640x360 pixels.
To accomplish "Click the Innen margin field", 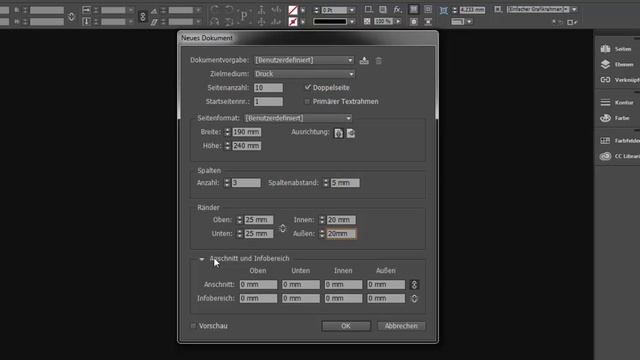I will (341, 220).
